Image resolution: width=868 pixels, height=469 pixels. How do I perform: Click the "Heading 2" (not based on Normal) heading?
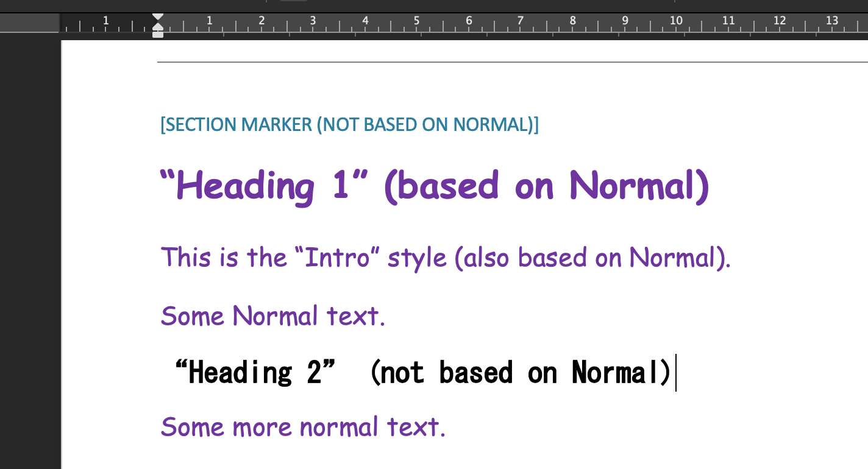(423, 372)
